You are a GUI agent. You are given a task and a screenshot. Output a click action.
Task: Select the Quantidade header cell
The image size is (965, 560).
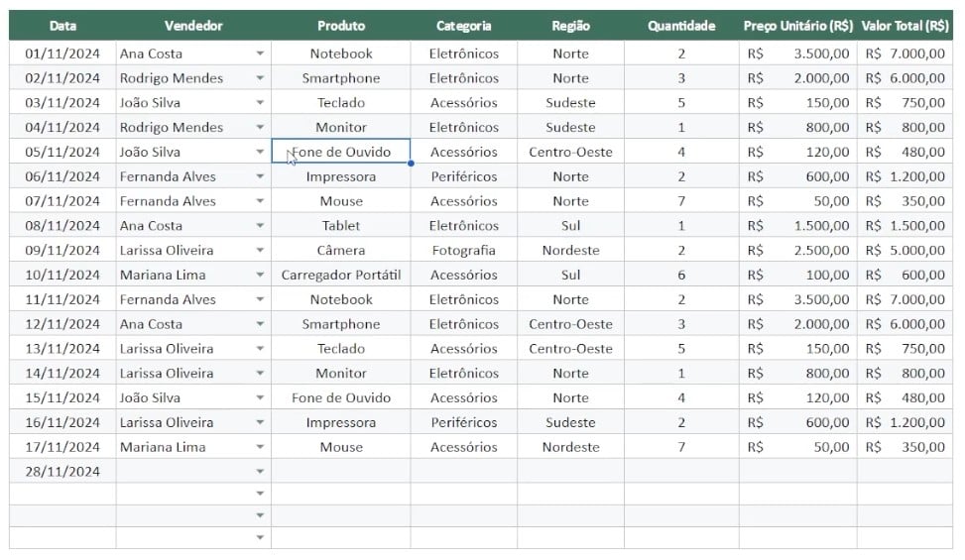point(681,26)
